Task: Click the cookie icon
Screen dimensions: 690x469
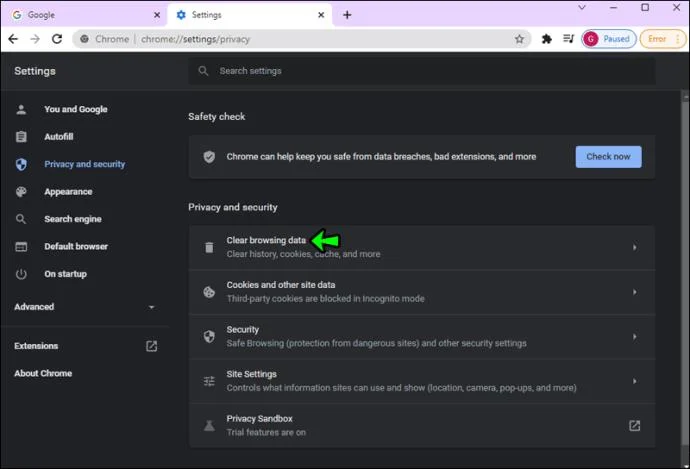Action: (x=209, y=292)
